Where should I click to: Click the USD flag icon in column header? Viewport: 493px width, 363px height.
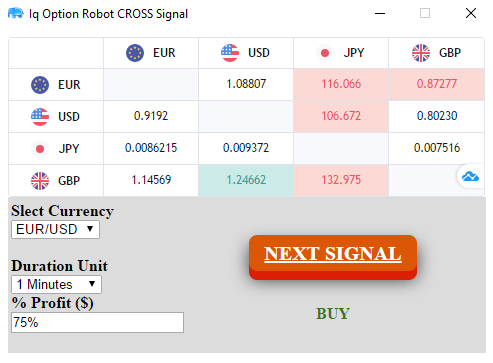tap(230, 53)
